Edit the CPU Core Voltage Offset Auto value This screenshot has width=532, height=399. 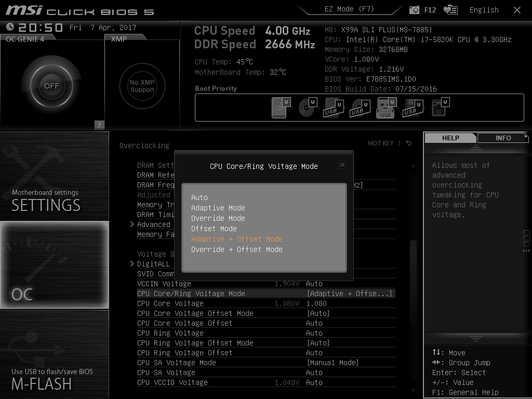(x=314, y=323)
